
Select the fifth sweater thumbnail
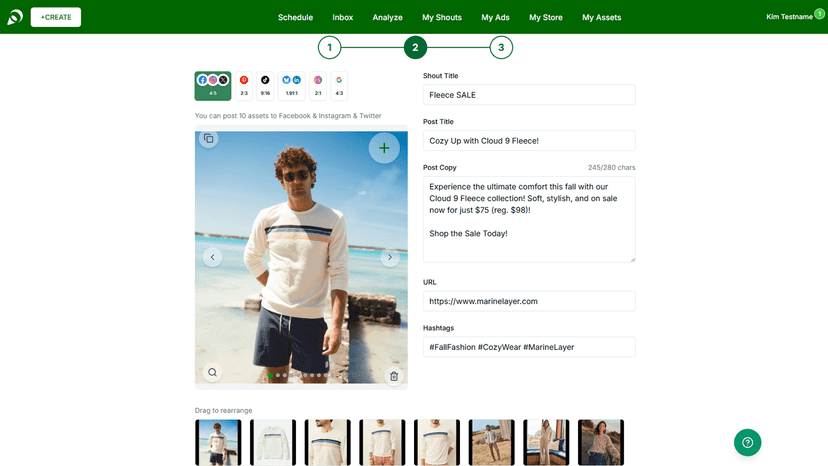click(437, 442)
